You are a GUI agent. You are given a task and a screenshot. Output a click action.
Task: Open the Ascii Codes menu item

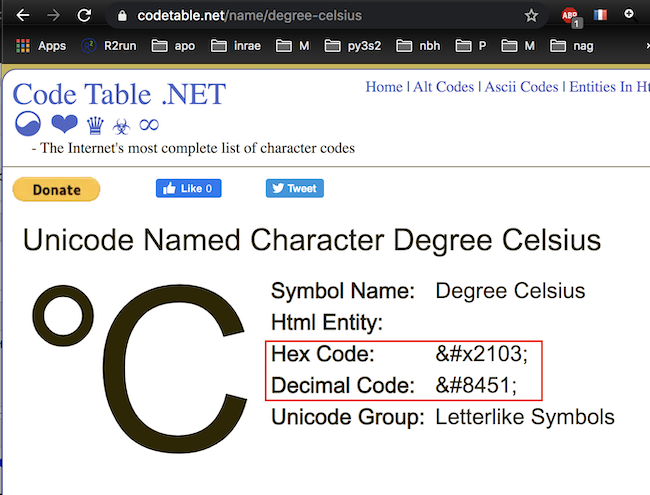click(x=521, y=87)
